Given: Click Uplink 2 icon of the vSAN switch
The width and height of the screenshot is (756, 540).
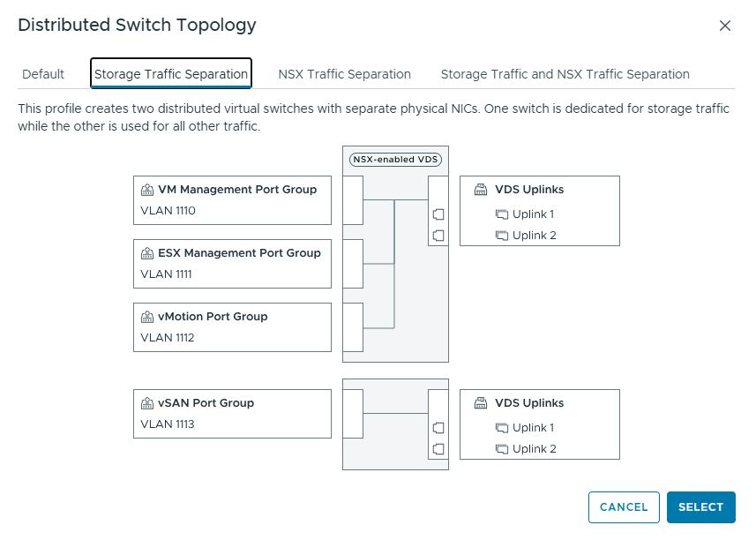Looking at the screenshot, I should point(502,449).
